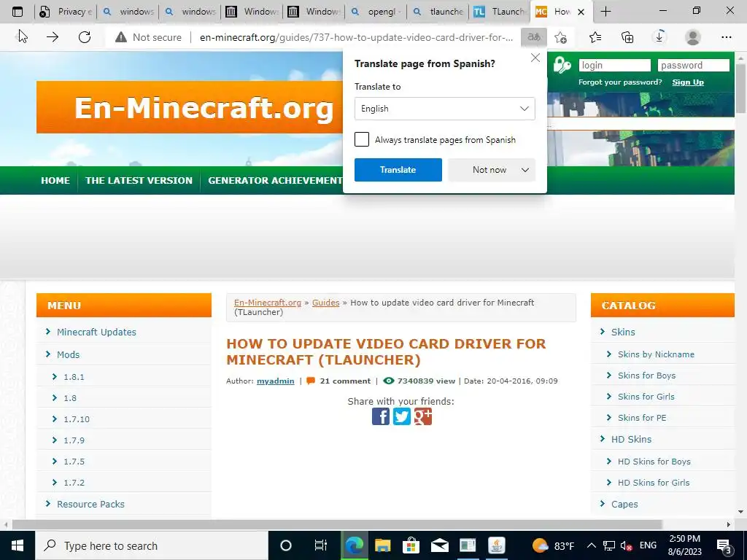This screenshot has width=747, height=560.
Task: Click the Not secure warning icon
Action: (x=121, y=37)
